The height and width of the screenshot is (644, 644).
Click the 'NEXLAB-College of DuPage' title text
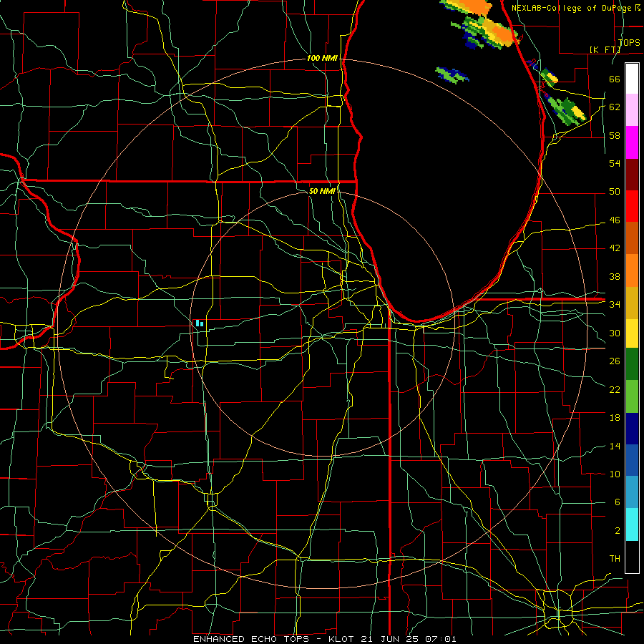[x=572, y=8]
